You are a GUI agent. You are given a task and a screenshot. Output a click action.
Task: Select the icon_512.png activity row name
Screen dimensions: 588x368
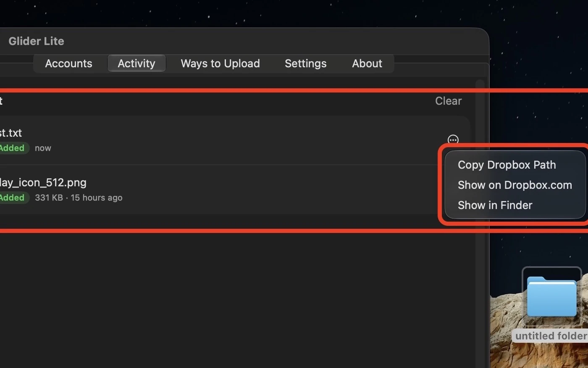(43, 183)
